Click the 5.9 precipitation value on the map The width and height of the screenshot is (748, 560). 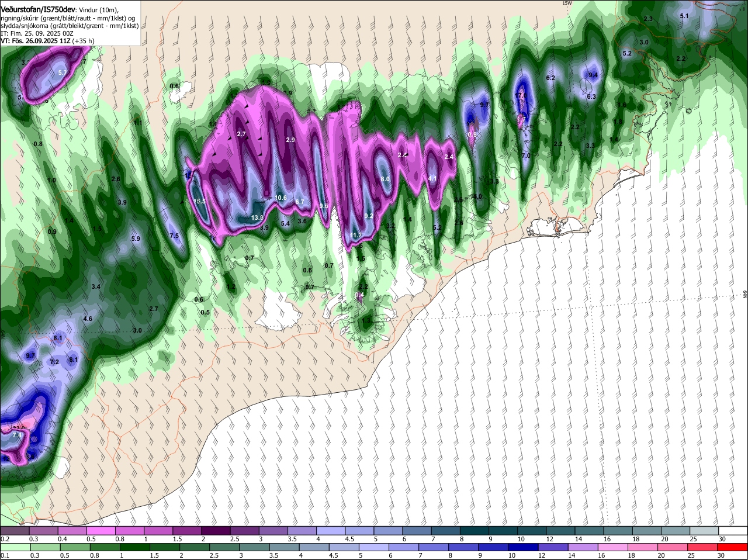point(136,238)
